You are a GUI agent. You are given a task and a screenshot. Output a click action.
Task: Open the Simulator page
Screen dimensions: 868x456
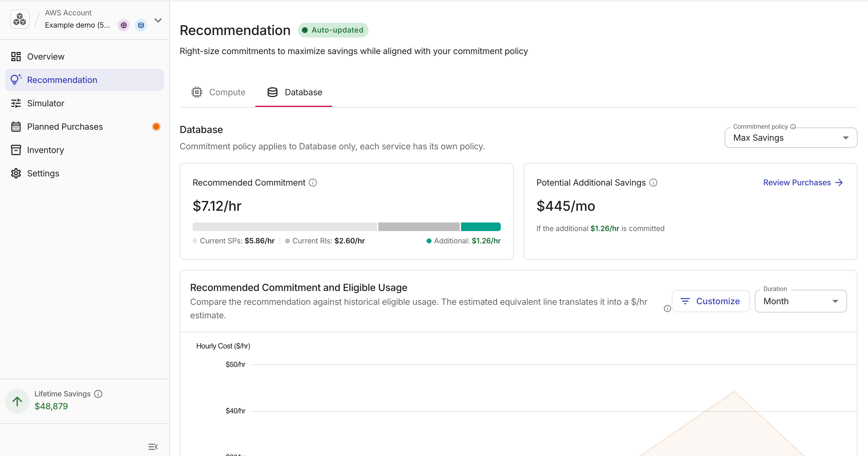click(84, 103)
